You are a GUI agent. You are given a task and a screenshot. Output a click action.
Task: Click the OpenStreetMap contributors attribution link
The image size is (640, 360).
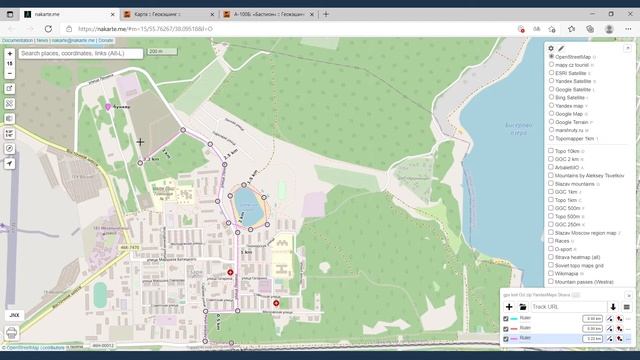click(36, 348)
